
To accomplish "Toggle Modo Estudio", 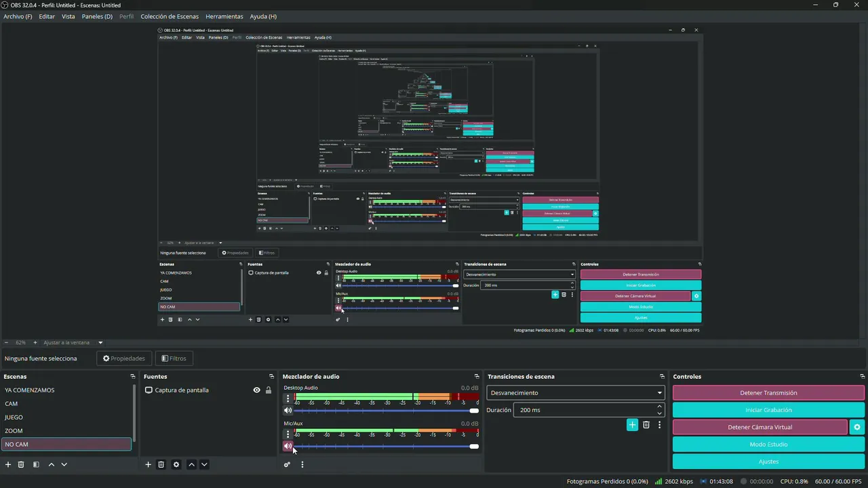I will click(x=768, y=444).
